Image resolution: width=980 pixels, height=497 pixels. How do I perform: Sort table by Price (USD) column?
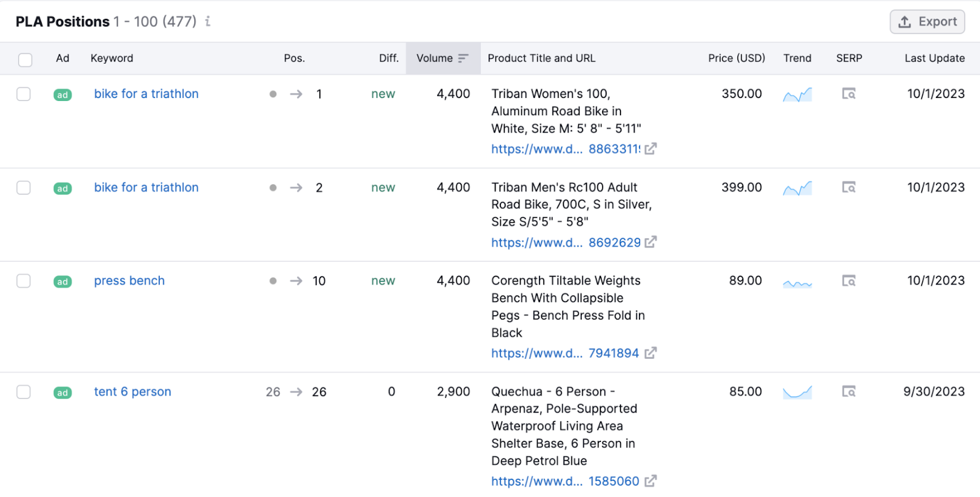(x=736, y=59)
